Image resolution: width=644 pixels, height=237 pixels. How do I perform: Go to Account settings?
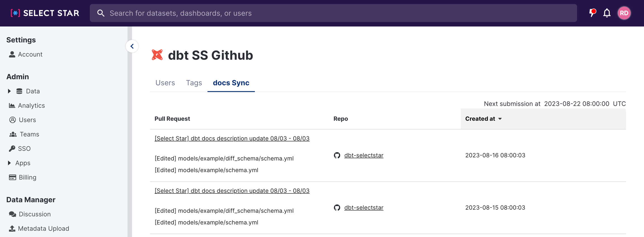pos(30,54)
